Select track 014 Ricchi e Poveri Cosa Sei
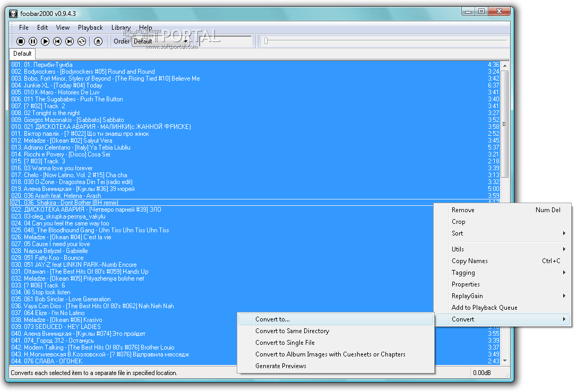 click(255, 154)
